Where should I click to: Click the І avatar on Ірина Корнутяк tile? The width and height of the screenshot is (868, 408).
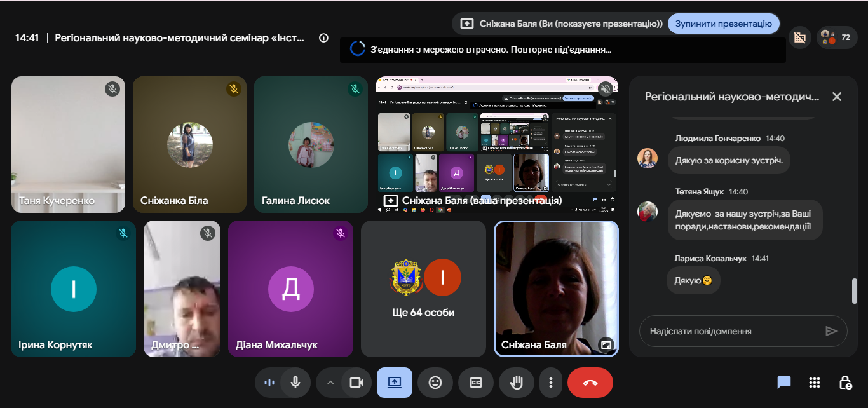click(74, 289)
